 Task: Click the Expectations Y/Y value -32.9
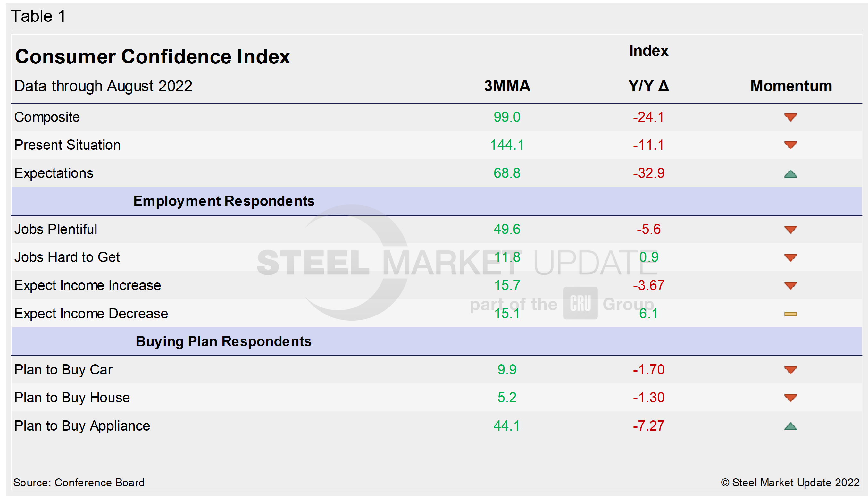coord(648,173)
